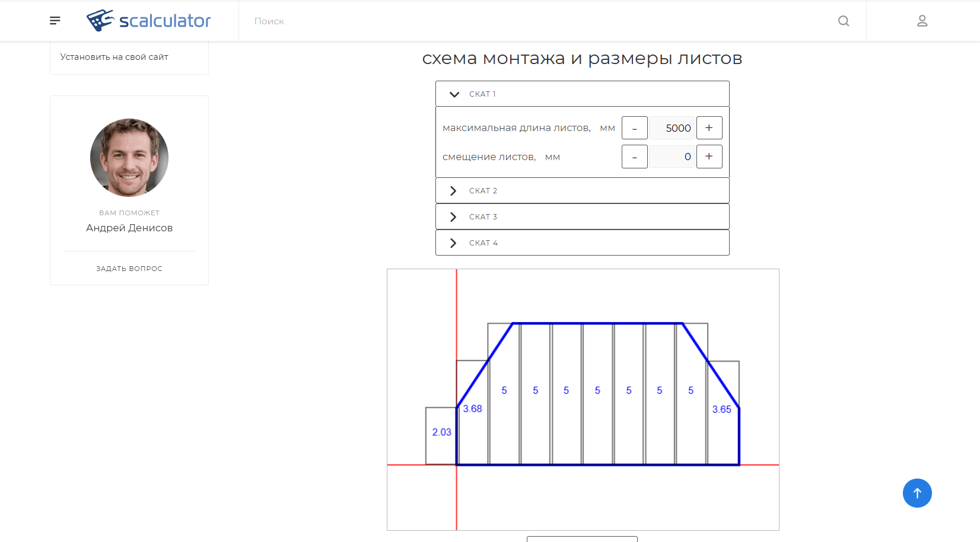Screen dimensions: 980x542
Task: Click the scalculator logo icon
Action: (101, 20)
